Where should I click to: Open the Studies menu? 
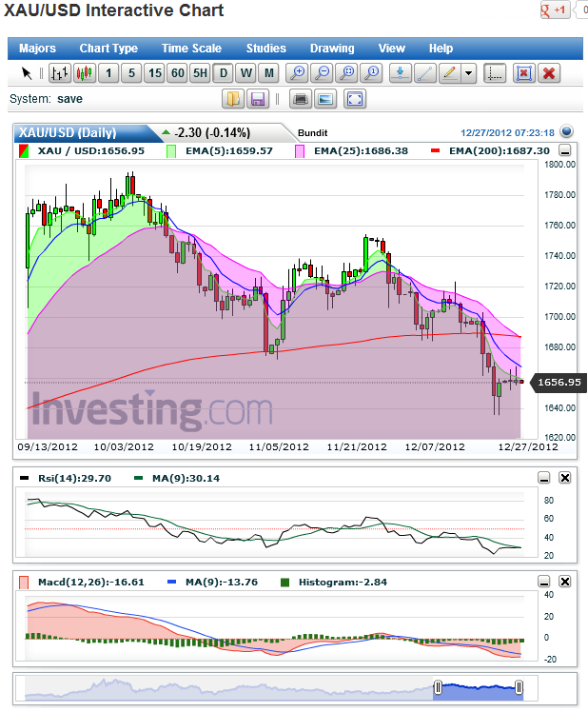(x=266, y=49)
